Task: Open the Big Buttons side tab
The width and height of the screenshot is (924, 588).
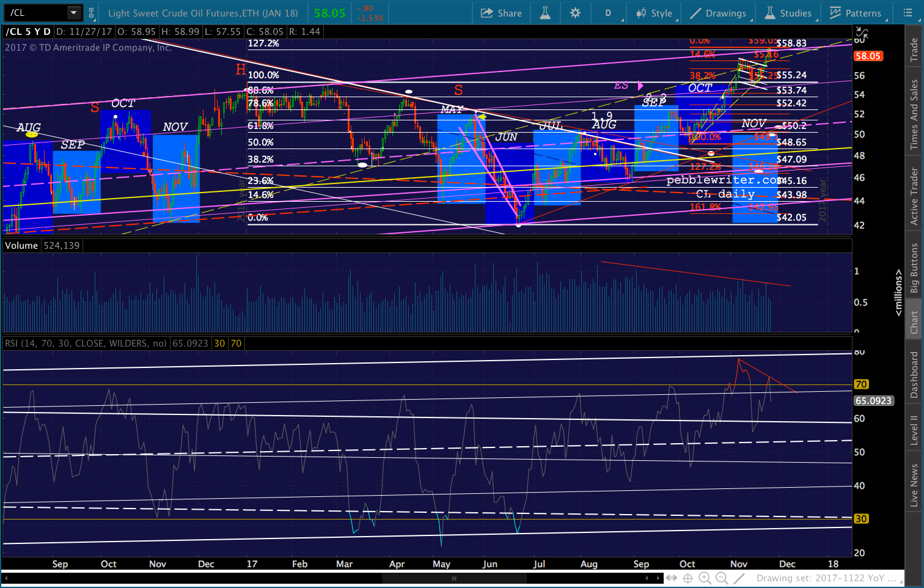Action: pos(914,268)
